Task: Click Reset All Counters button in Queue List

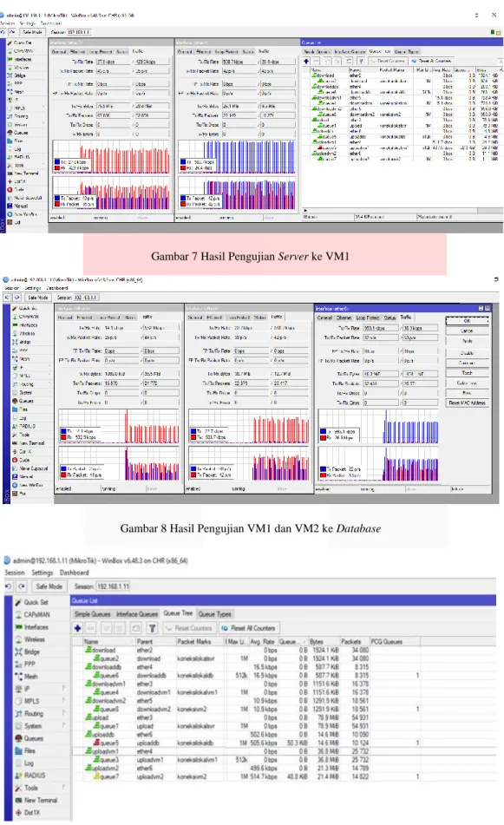Action: point(249,628)
